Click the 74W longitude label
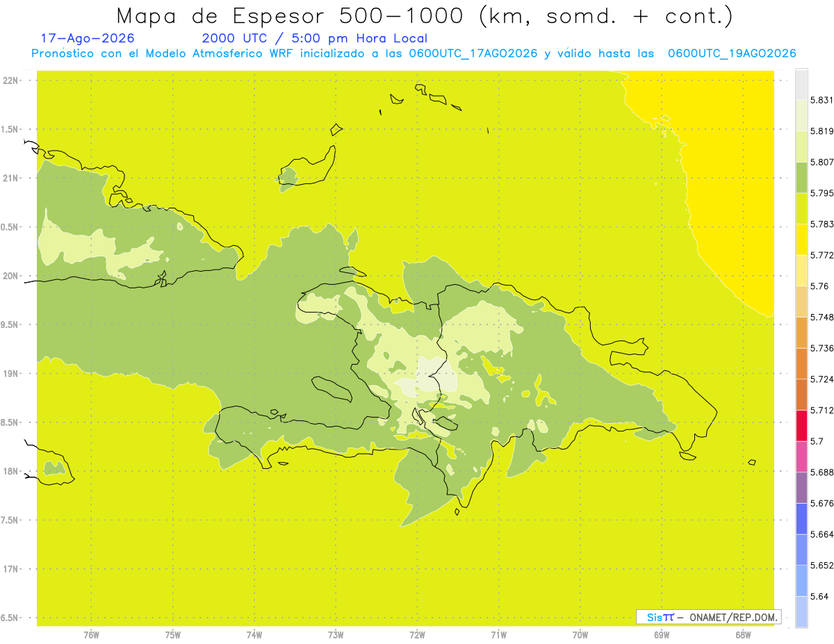Screen dimensions: 834x644 point(254,635)
